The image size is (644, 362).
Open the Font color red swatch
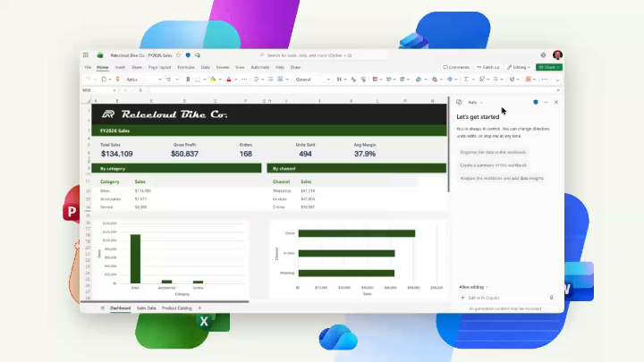point(229,80)
